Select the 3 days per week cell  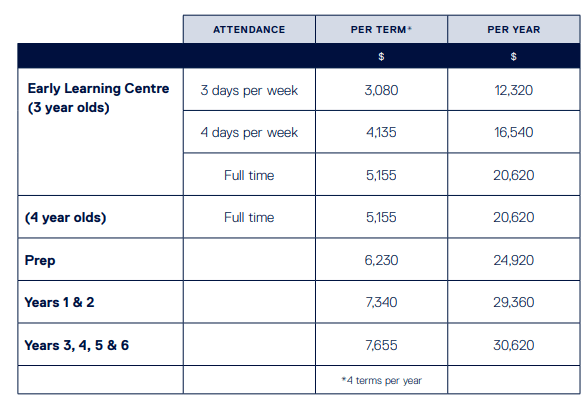point(249,90)
